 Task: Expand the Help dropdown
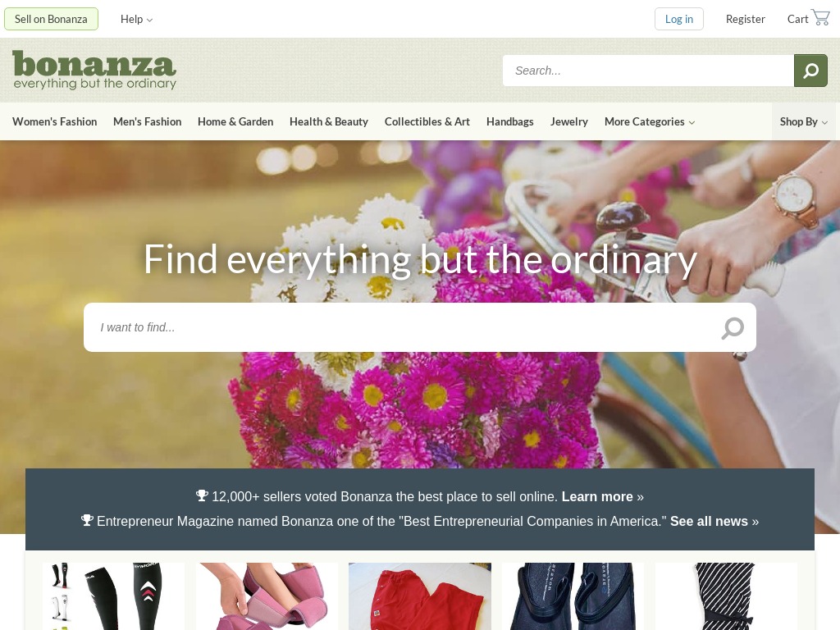[137, 20]
